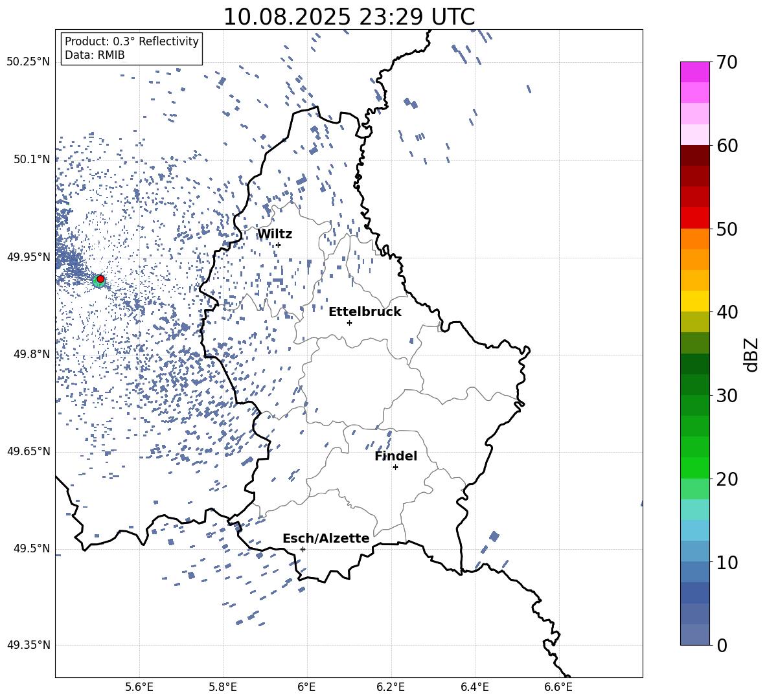Click the Findel location label
Image resolution: width=767 pixels, height=700 pixels.
tap(396, 456)
